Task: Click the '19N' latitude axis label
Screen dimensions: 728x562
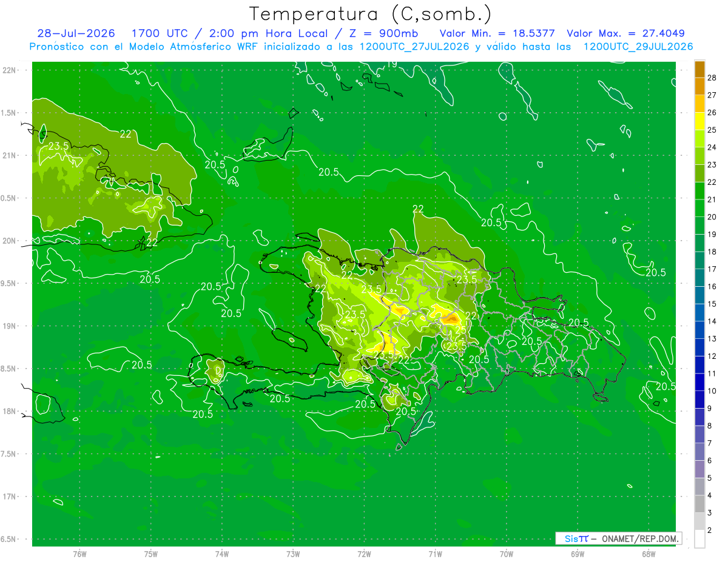Action: (8, 326)
